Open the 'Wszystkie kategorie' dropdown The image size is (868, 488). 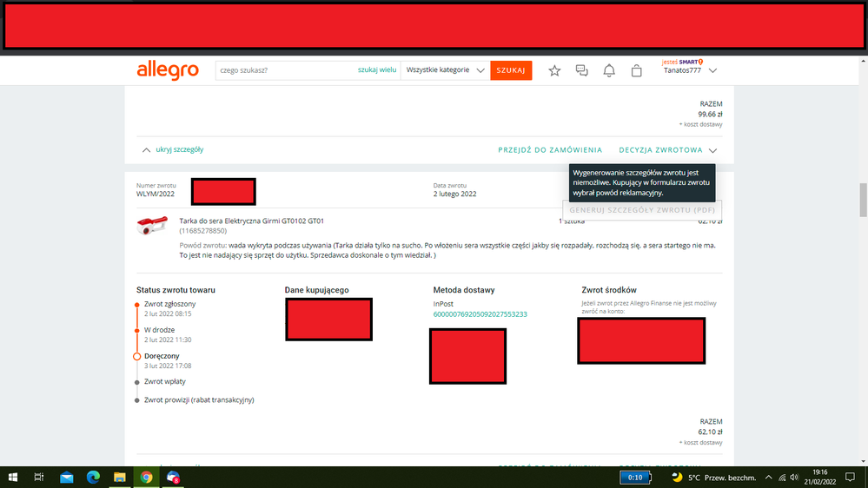pos(445,70)
